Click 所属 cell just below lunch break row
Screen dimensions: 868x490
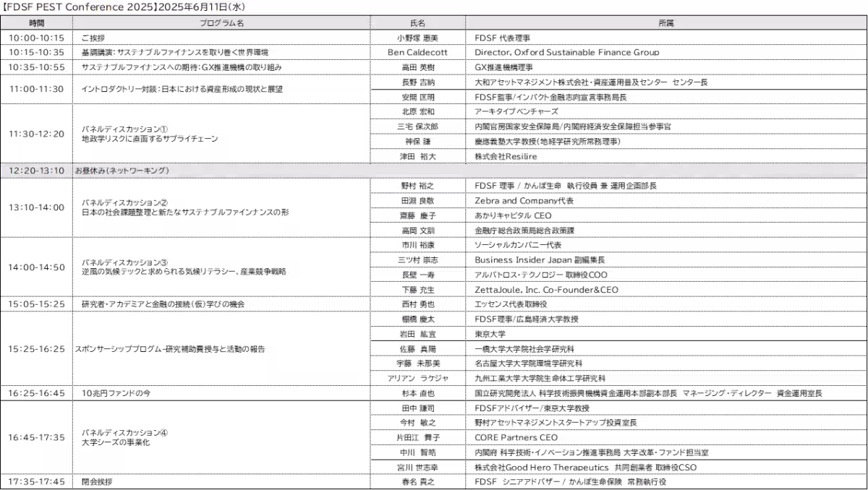[x=665, y=186]
